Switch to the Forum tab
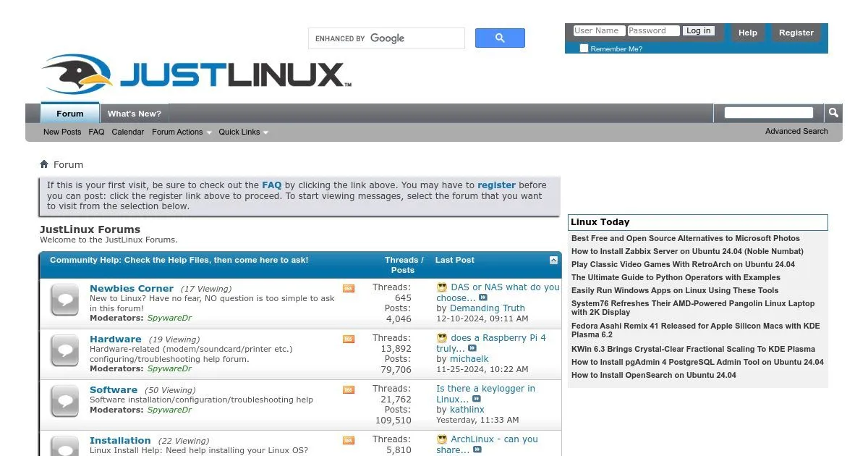This screenshot has width=868, height=456. click(70, 113)
